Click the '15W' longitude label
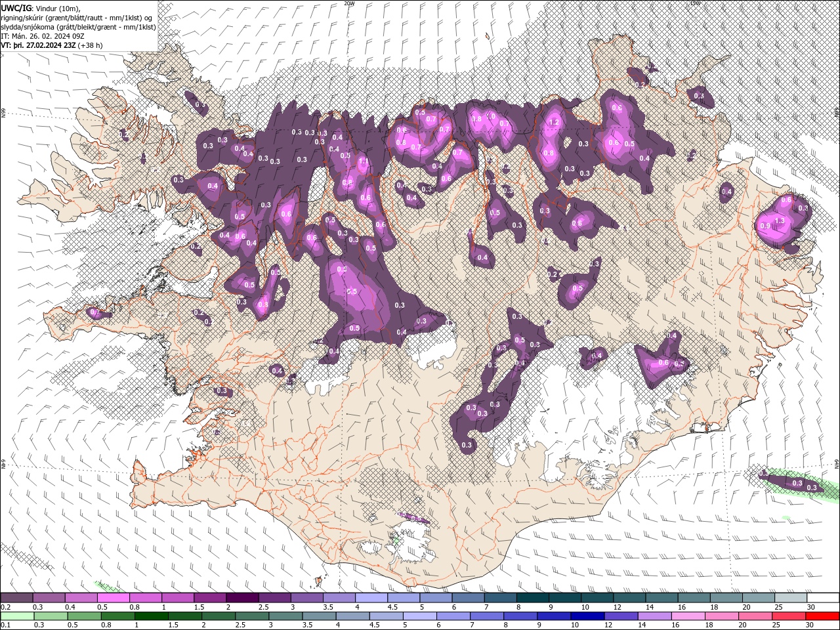Image resolution: width=840 pixels, height=630 pixels. (695, 3)
